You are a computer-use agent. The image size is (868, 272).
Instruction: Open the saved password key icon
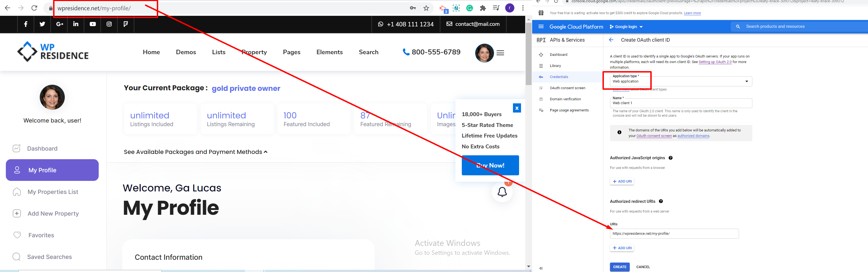coord(413,8)
